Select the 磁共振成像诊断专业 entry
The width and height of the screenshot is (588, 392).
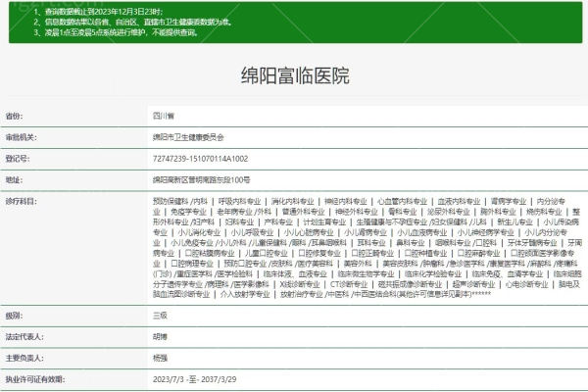[410, 284]
